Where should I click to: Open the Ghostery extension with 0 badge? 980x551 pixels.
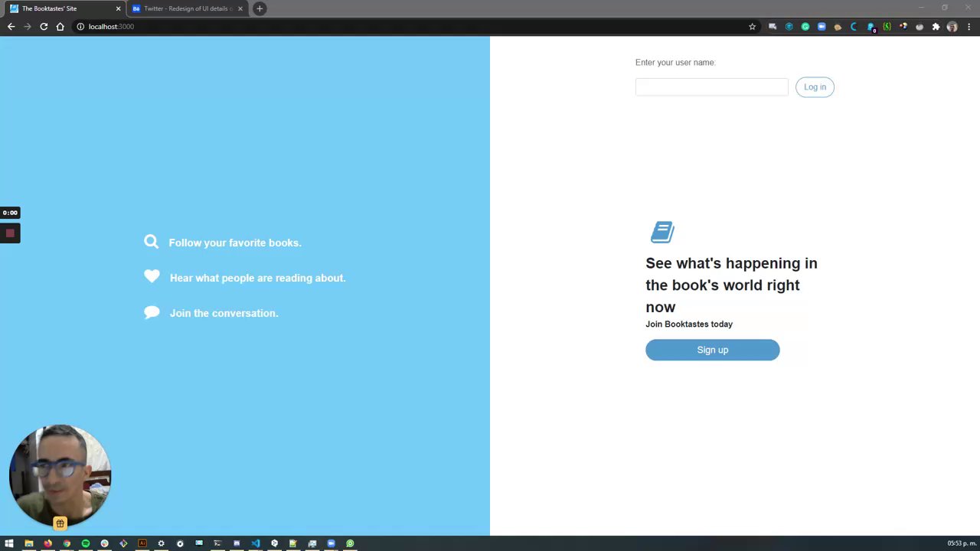[x=871, y=27]
